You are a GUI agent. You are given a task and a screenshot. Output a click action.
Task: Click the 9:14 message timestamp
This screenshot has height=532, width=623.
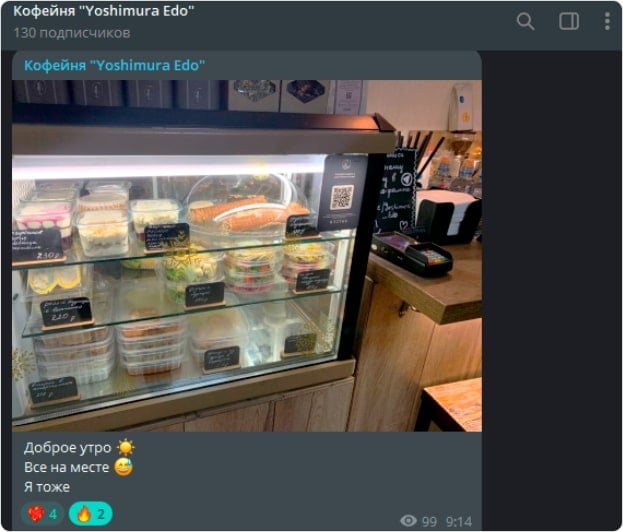pos(459,521)
